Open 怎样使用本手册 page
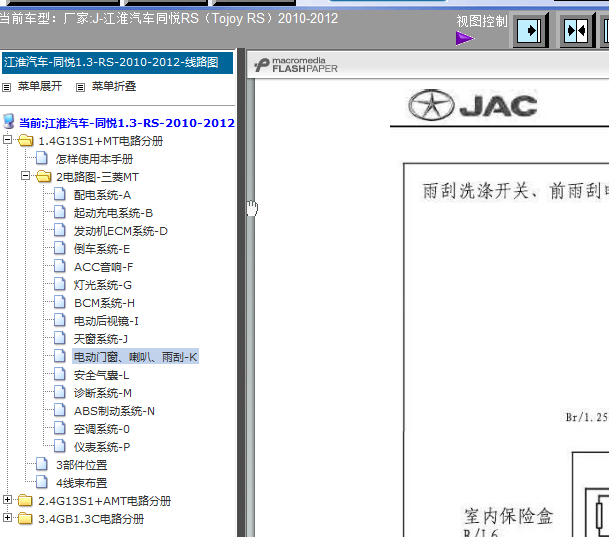 coord(94,159)
